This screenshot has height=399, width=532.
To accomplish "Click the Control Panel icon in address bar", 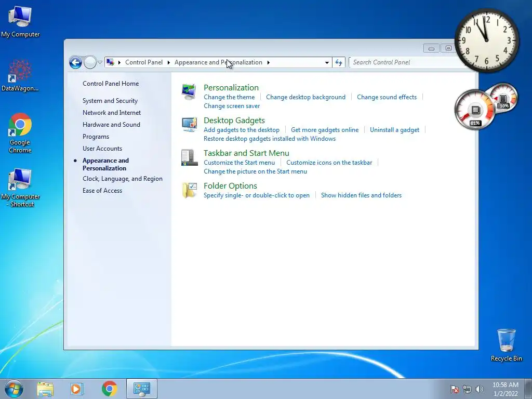I will pos(110,62).
